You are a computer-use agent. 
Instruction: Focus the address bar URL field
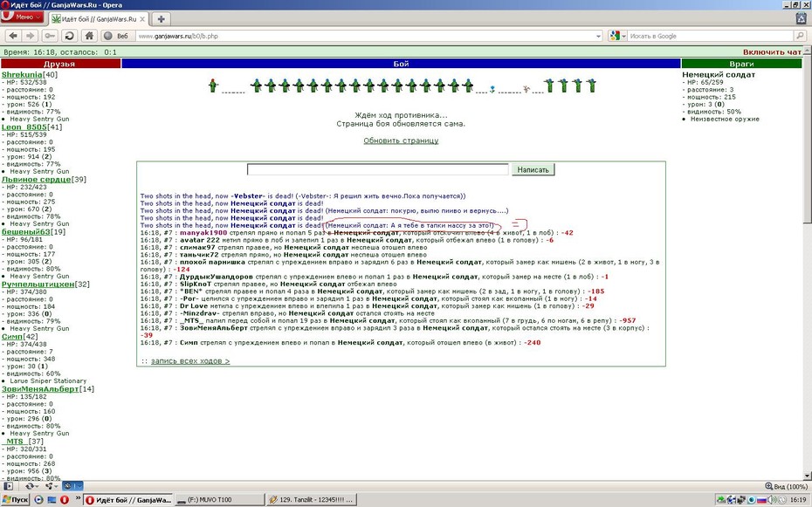coord(365,37)
